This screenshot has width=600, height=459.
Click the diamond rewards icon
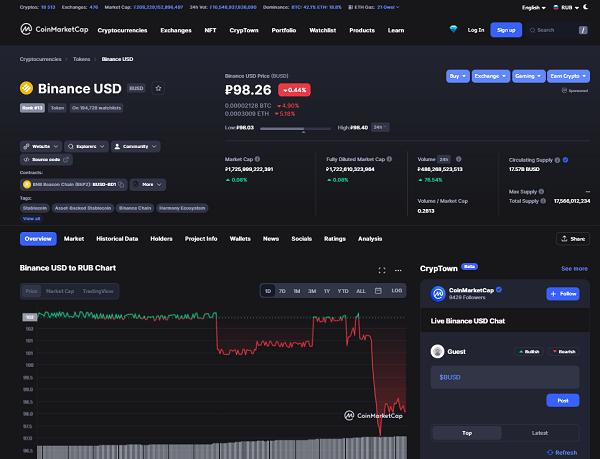click(x=453, y=29)
